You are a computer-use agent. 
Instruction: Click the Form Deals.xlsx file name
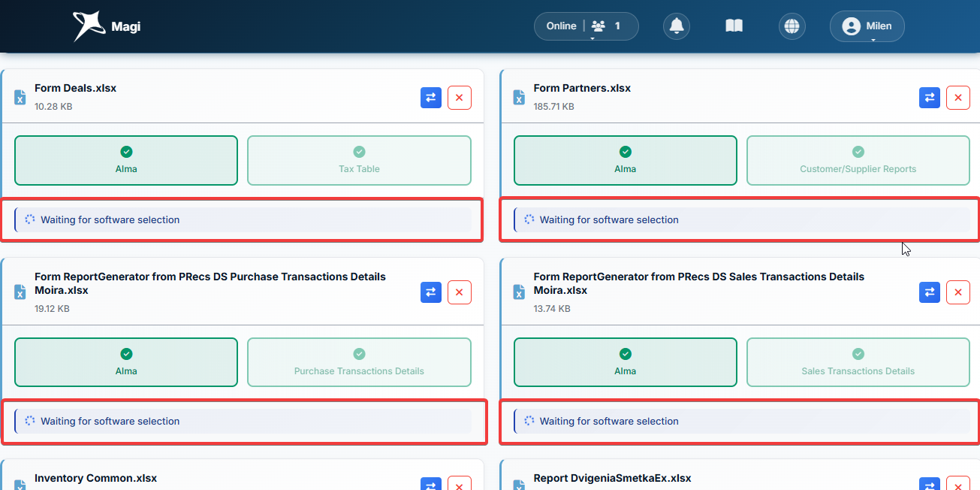75,88
